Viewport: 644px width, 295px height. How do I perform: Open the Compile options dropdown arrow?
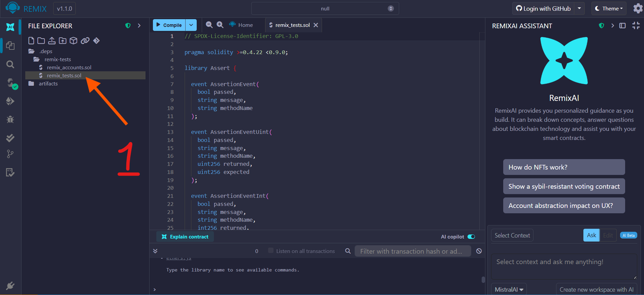191,25
